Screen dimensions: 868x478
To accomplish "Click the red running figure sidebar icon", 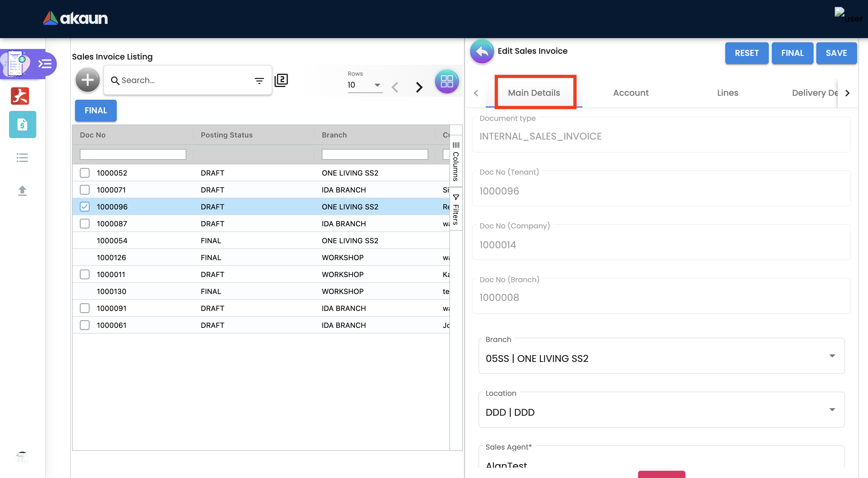I will point(20,96).
